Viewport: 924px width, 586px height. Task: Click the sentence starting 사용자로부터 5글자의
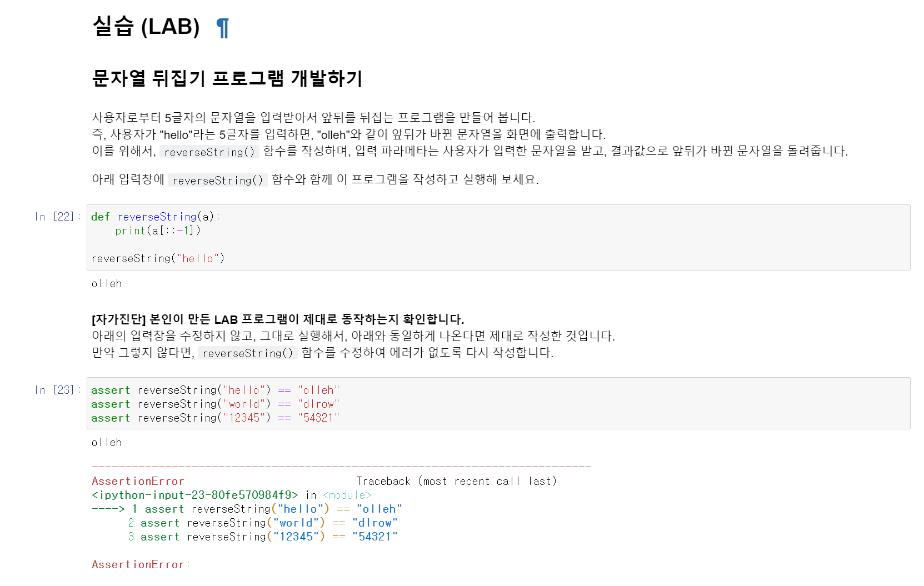tap(313, 118)
